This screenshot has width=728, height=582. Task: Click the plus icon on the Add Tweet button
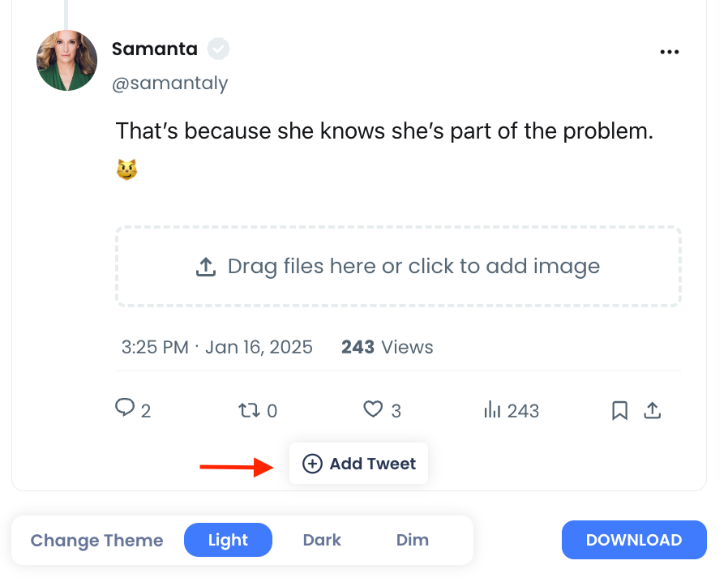tap(312, 463)
